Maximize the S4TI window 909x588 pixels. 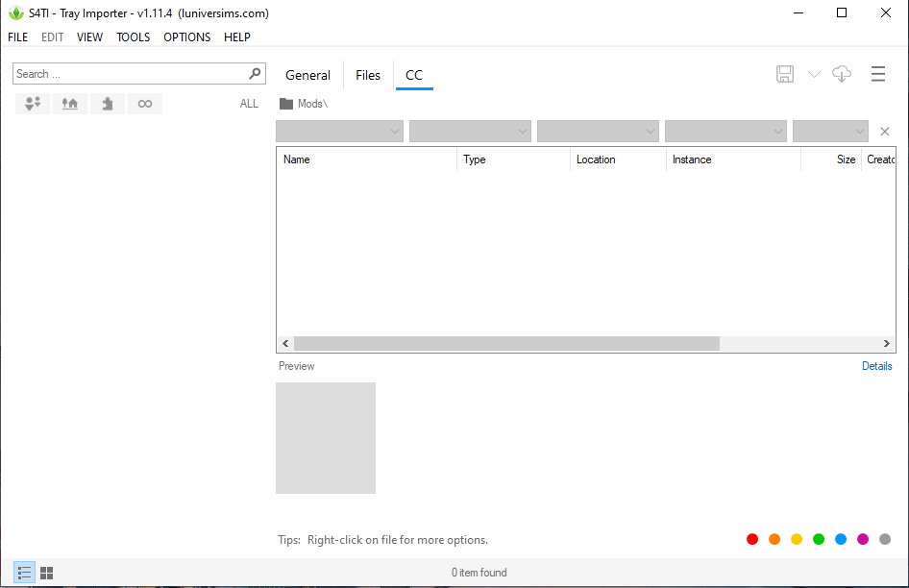(842, 12)
